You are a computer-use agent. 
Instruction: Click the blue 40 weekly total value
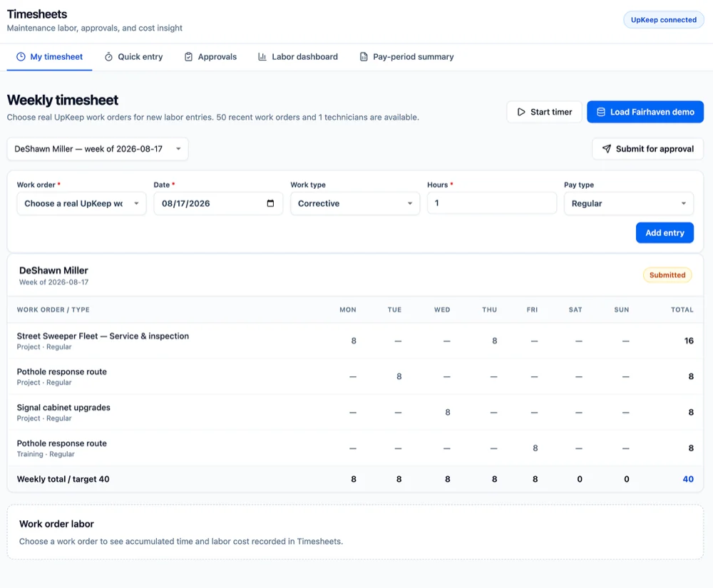[688, 479]
